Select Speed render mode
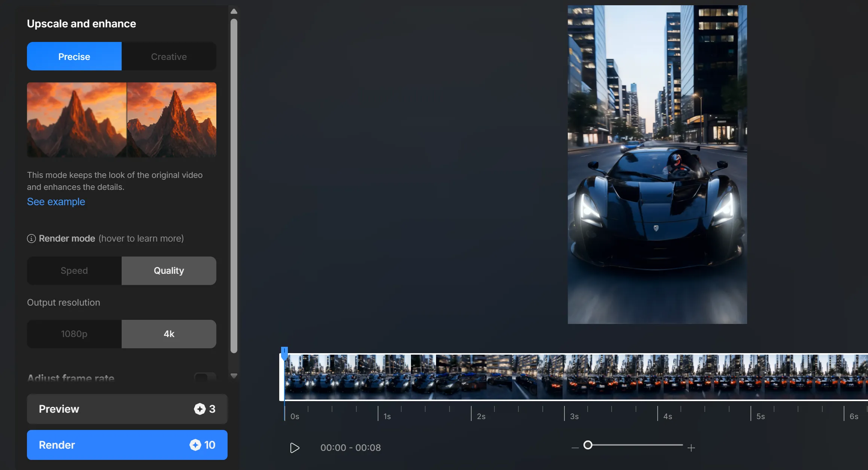 pos(74,271)
